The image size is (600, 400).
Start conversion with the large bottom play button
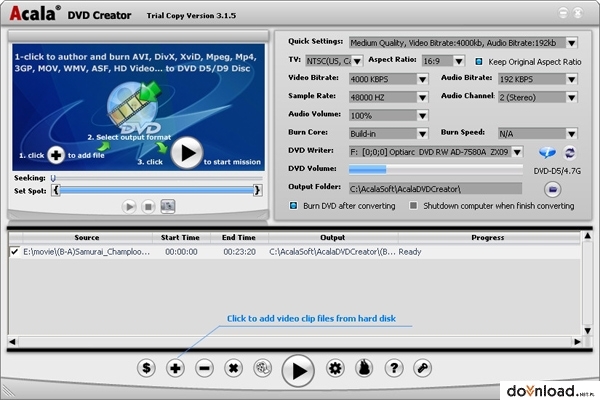298,371
